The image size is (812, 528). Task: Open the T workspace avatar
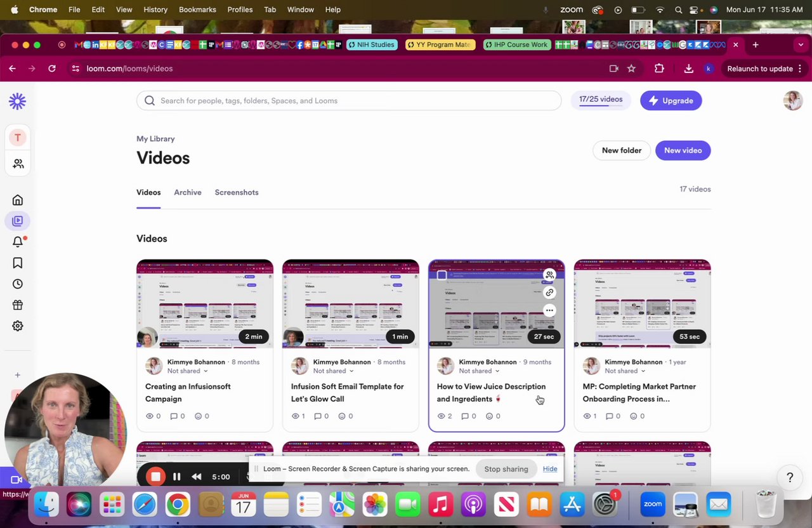tap(18, 138)
